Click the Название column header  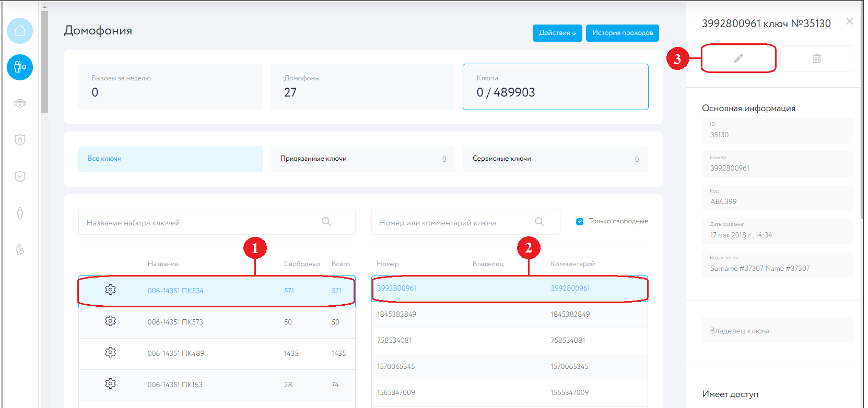click(163, 263)
